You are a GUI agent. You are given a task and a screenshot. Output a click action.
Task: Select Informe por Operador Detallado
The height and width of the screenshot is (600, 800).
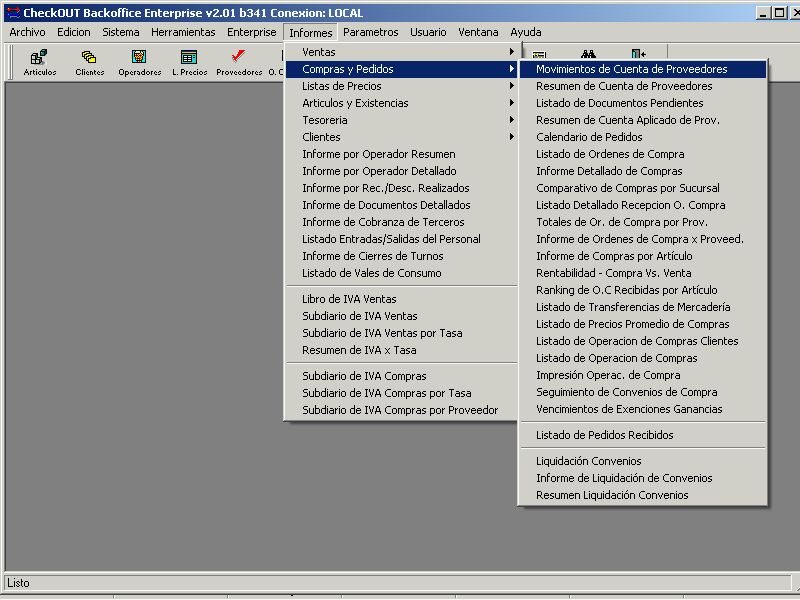click(x=402, y=171)
